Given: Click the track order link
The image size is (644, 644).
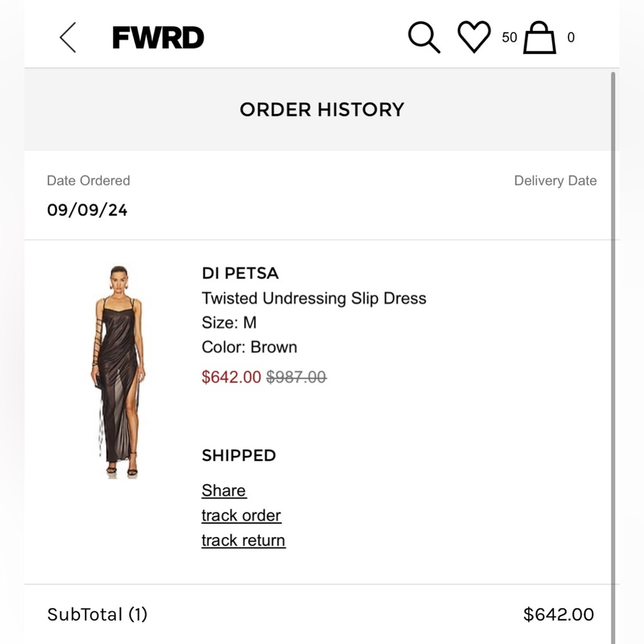Looking at the screenshot, I should (241, 515).
